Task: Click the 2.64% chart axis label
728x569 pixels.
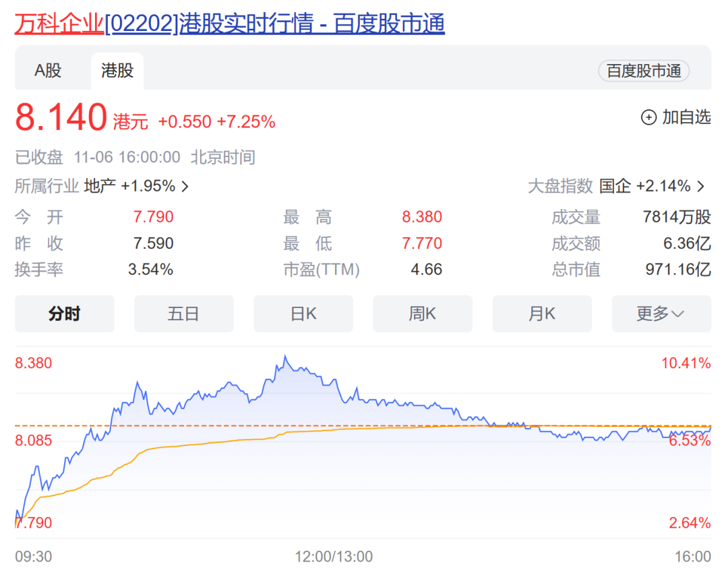Action: [690, 523]
